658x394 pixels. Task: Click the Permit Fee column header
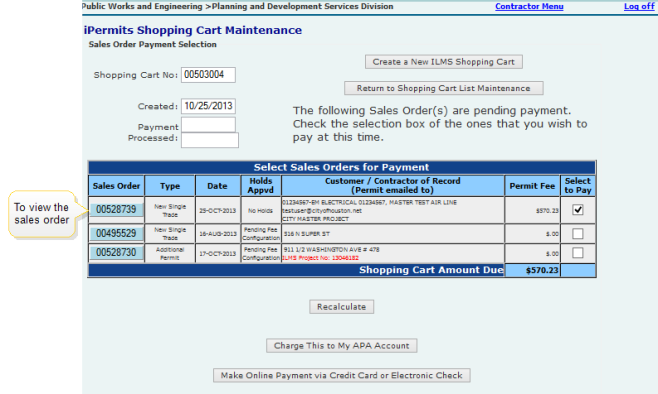point(532,185)
